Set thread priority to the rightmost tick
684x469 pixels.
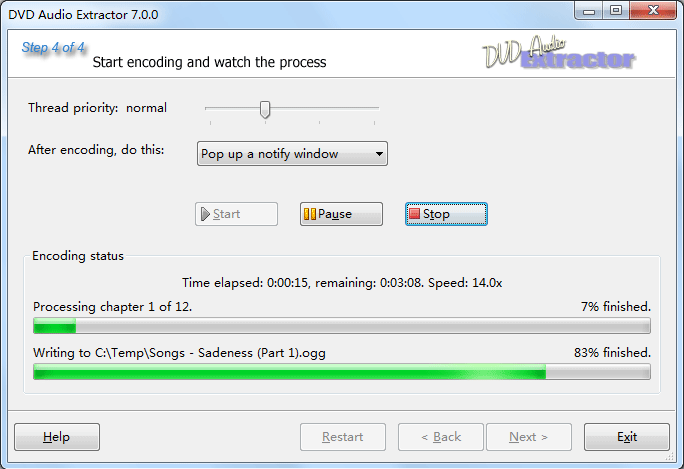coord(374,123)
